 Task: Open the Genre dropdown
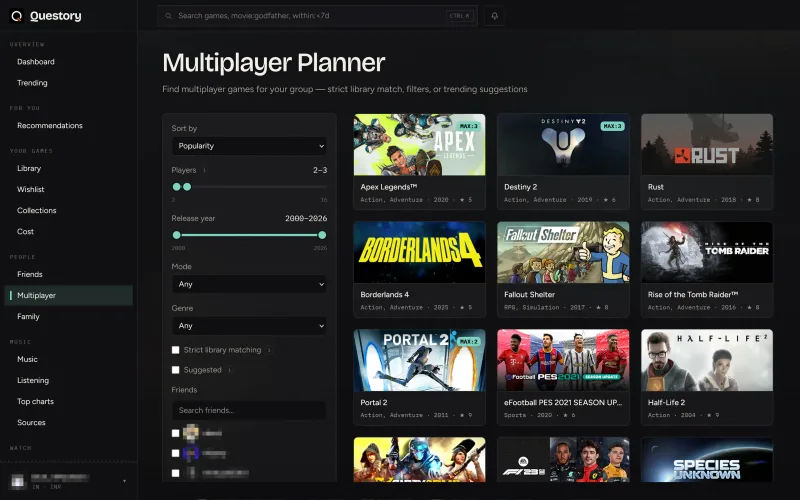249,326
